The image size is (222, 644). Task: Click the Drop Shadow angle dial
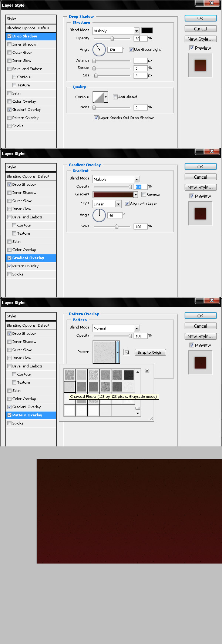[x=99, y=49]
